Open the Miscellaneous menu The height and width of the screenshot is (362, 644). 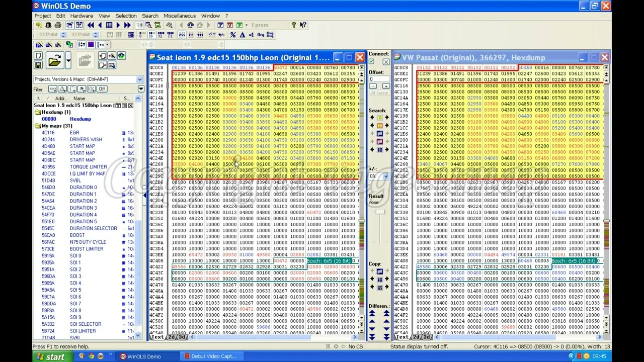(180, 16)
